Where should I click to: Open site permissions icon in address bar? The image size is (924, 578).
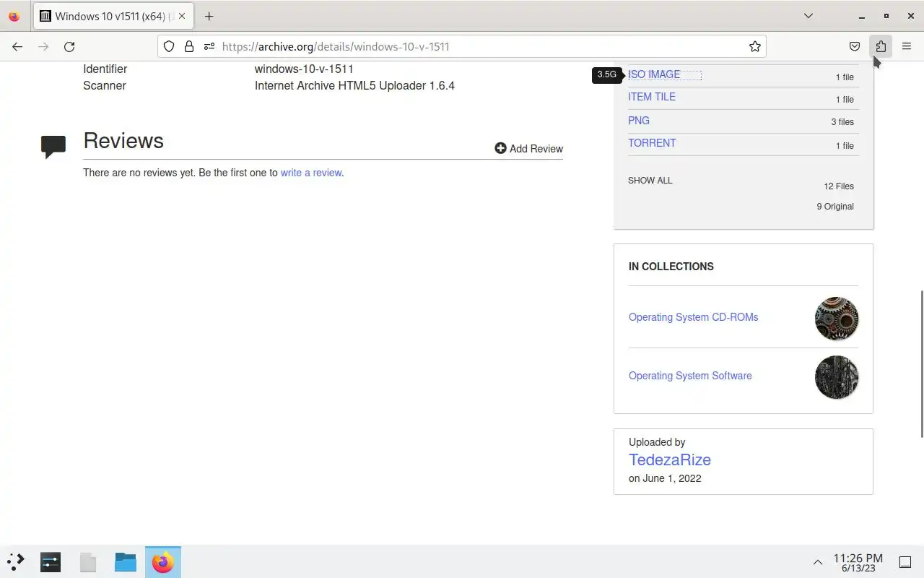click(209, 46)
